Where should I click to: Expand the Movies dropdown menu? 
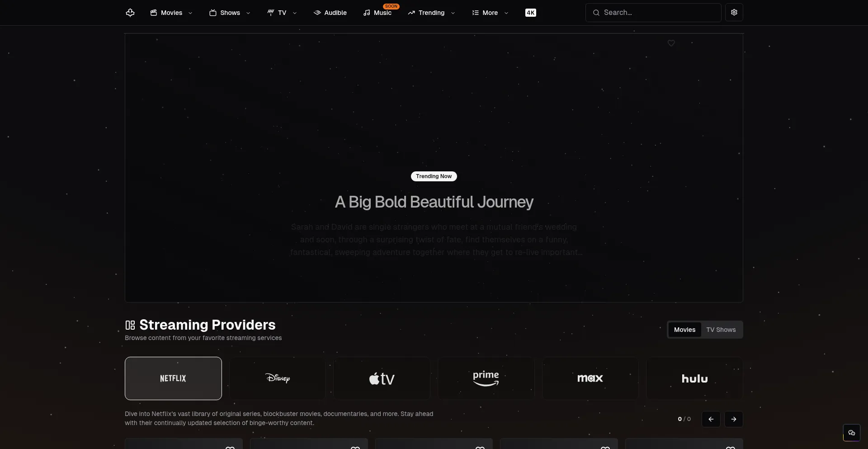(x=172, y=13)
